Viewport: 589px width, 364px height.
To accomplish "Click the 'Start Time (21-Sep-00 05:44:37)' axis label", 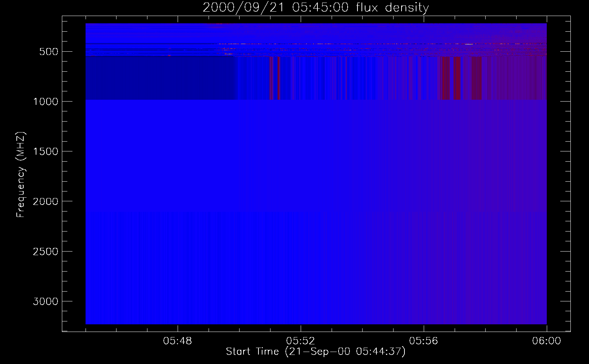I will coord(316,352).
